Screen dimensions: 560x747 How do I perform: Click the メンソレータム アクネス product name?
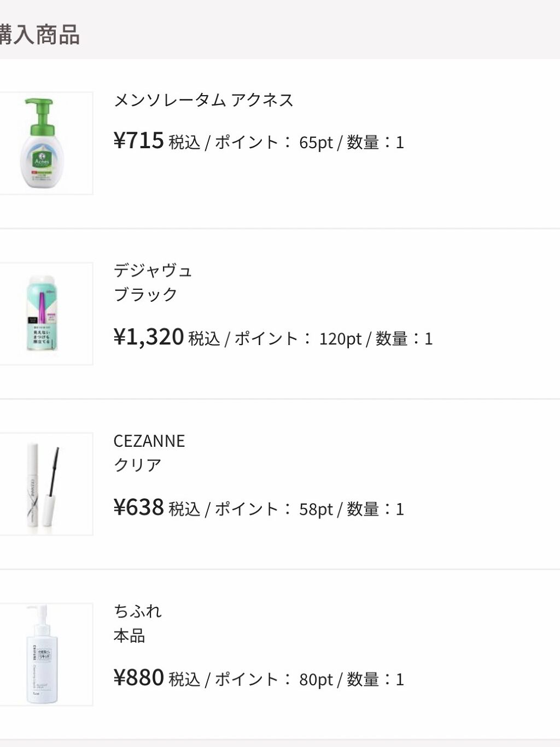[203, 100]
